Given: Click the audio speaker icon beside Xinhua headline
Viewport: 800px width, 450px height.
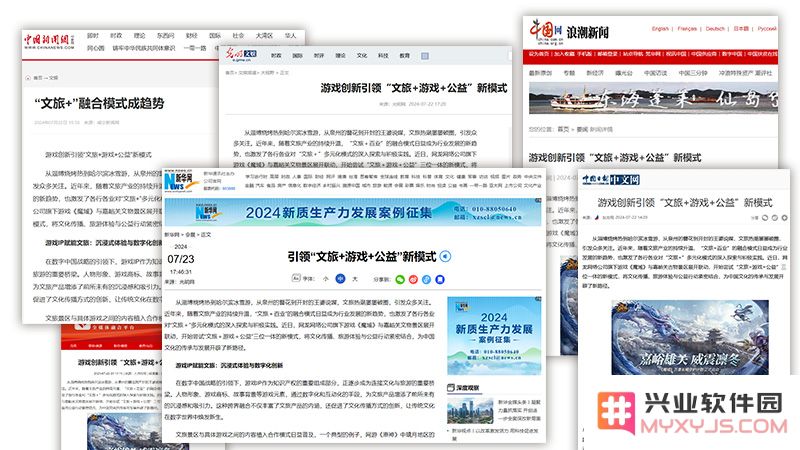Looking at the screenshot, I should [x=445, y=256].
